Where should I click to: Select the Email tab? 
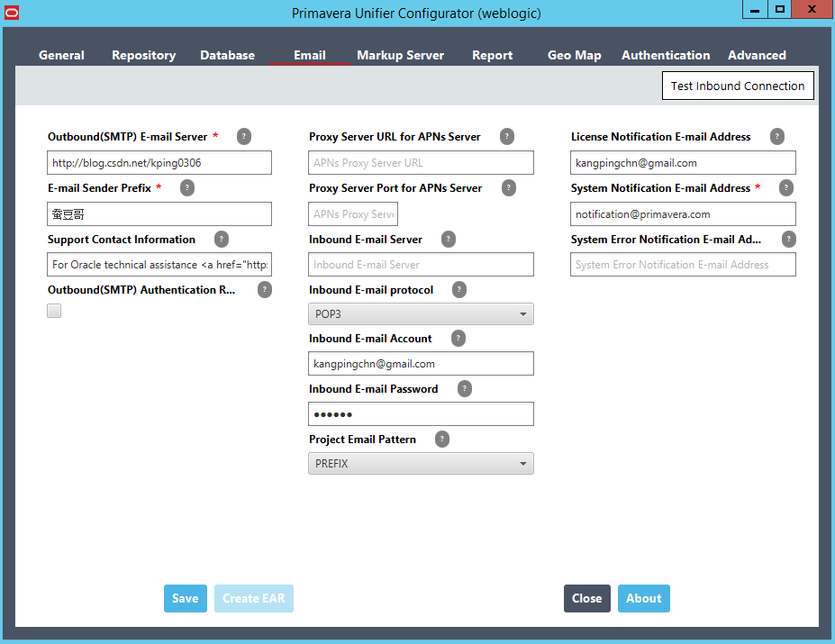[309, 56]
